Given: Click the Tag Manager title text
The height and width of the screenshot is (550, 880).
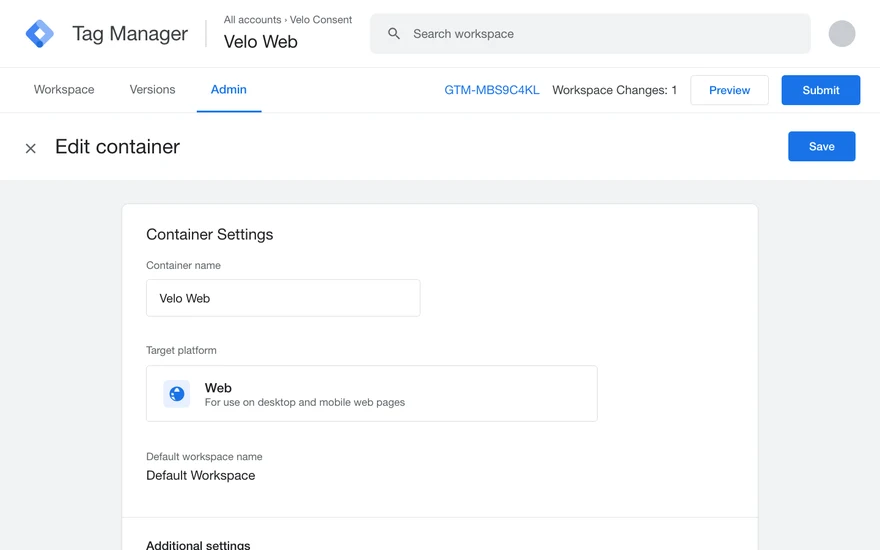Looking at the screenshot, I should click(130, 34).
